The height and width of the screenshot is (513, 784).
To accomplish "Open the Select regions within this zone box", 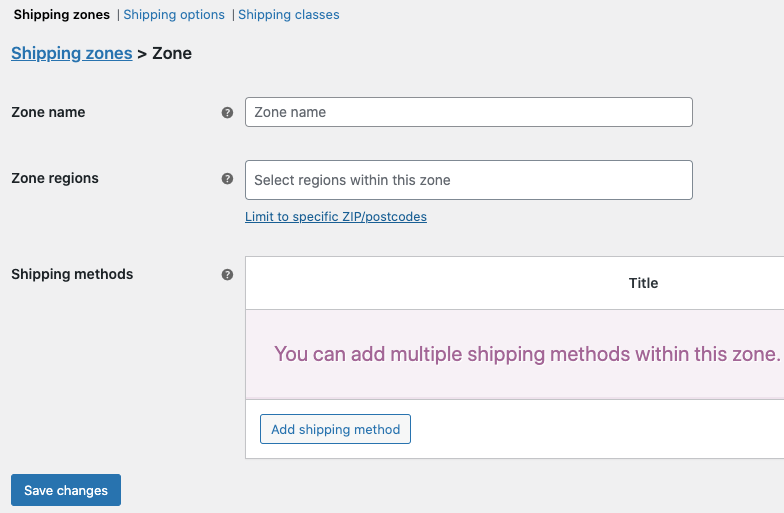I will [x=468, y=180].
